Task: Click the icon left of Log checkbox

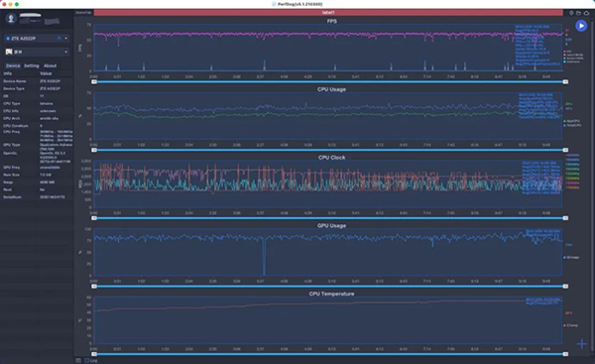Action: click(x=77, y=360)
